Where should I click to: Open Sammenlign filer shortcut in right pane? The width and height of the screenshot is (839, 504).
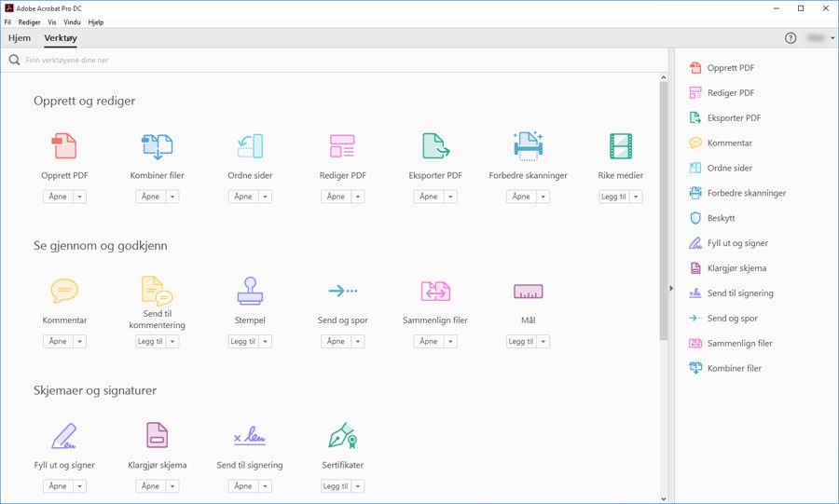(x=730, y=343)
